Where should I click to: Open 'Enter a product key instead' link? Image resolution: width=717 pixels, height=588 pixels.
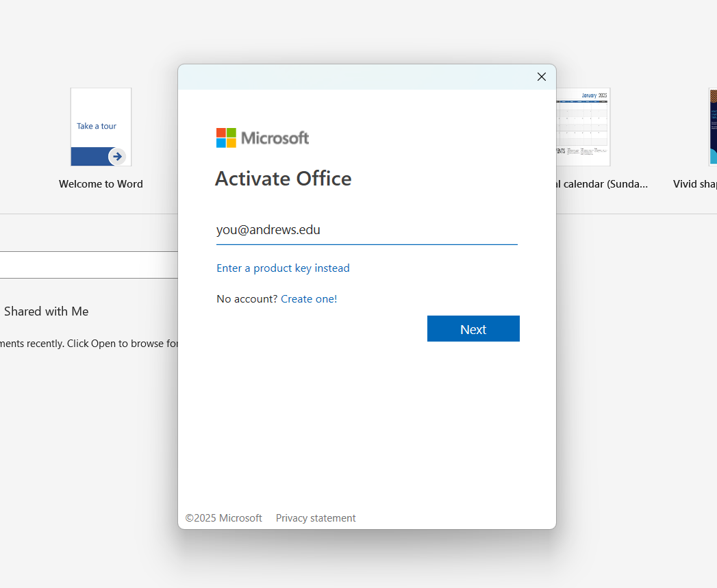coord(283,268)
